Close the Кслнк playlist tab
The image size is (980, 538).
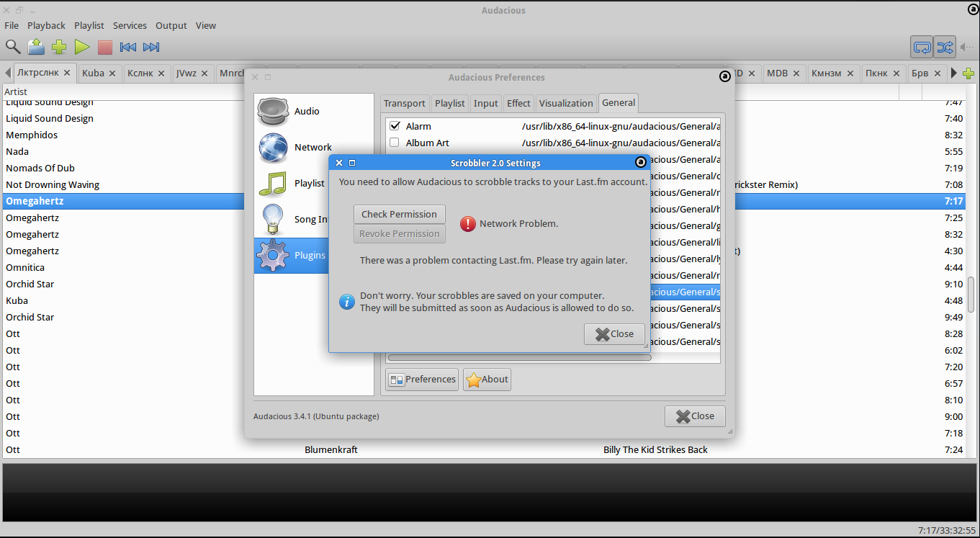pos(161,73)
